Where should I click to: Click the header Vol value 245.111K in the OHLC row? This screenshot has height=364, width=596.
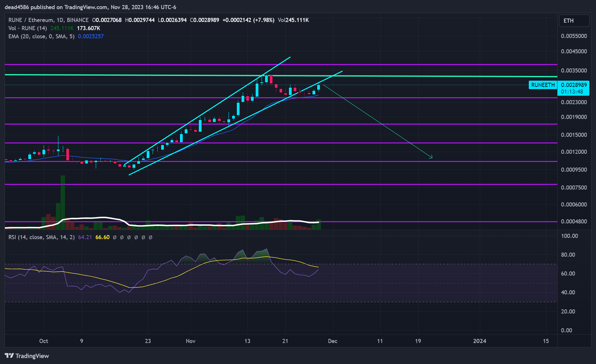(x=297, y=20)
